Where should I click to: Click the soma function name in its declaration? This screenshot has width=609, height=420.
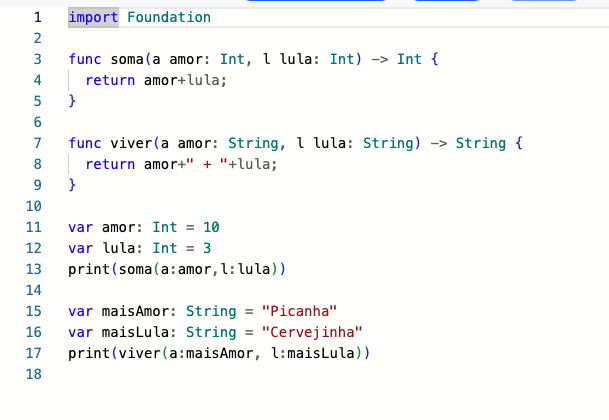click(127, 59)
